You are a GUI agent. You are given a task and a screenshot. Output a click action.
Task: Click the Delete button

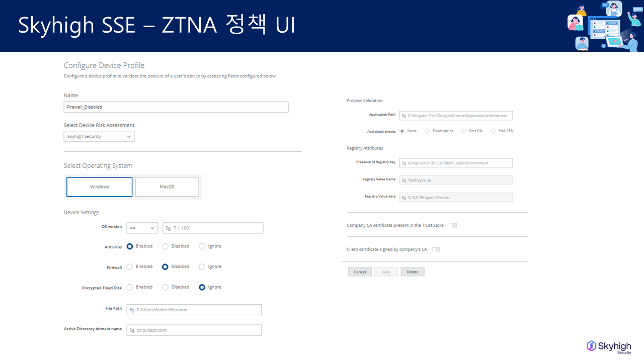[413, 272]
